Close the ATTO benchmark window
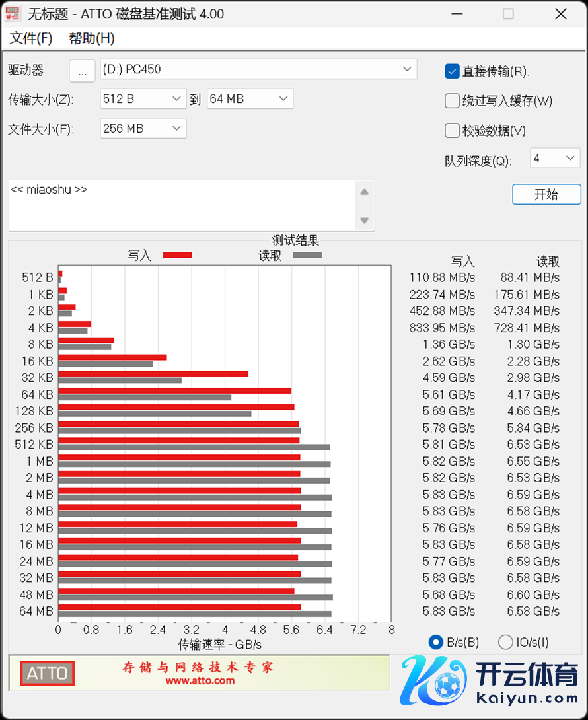The image size is (588, 720). tap(560, 14)
